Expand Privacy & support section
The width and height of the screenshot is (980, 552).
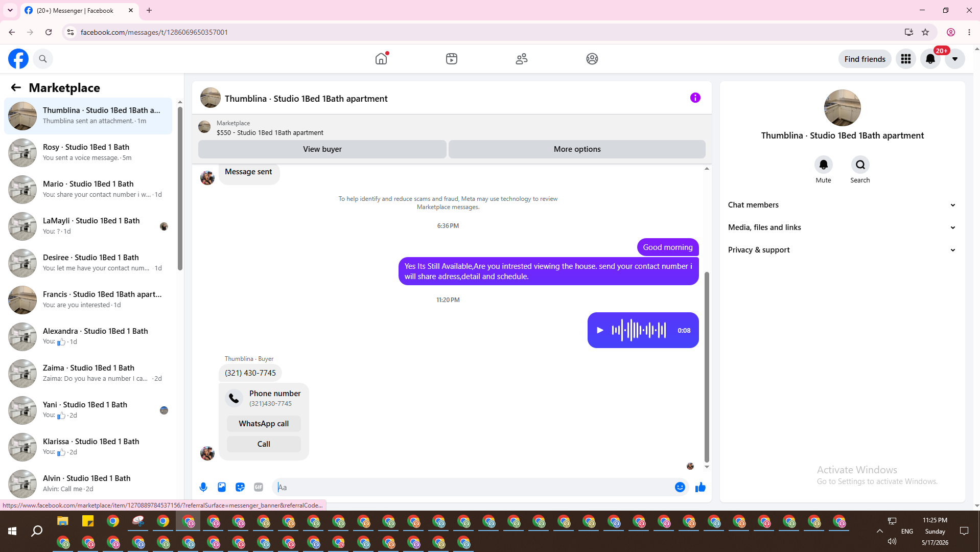coord(842,250)
